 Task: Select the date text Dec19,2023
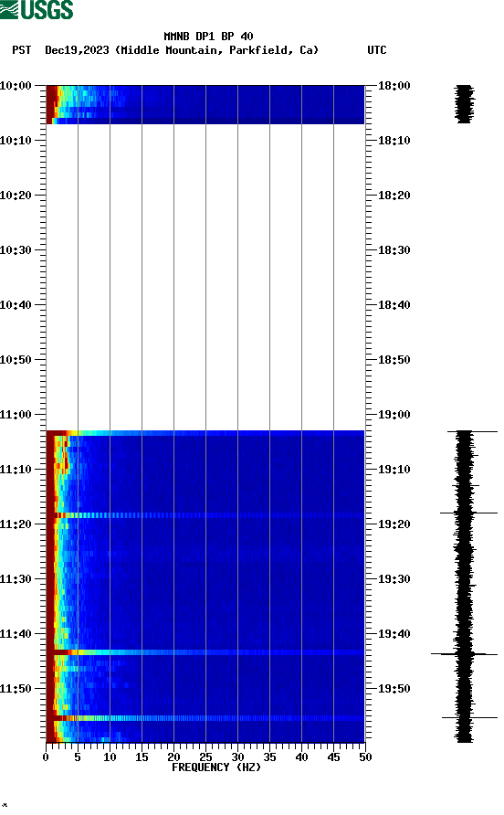77,50
